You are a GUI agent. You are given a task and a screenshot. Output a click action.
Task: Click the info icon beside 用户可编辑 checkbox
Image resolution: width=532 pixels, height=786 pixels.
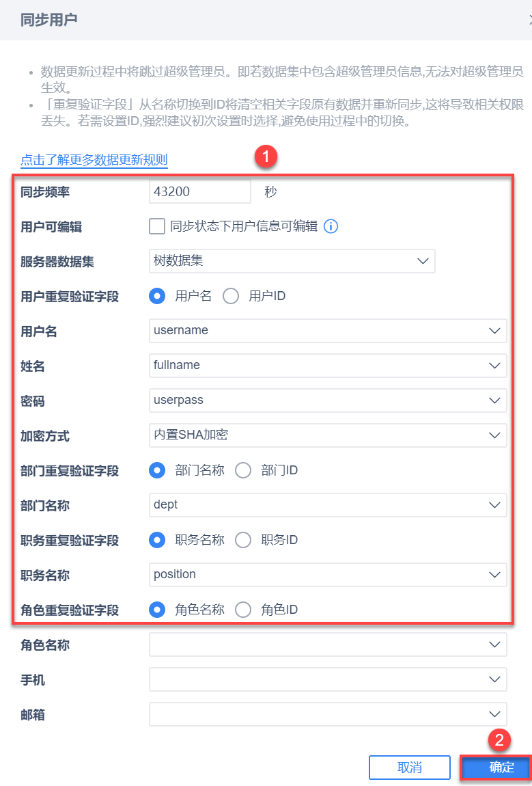click(x=331, y=227)
